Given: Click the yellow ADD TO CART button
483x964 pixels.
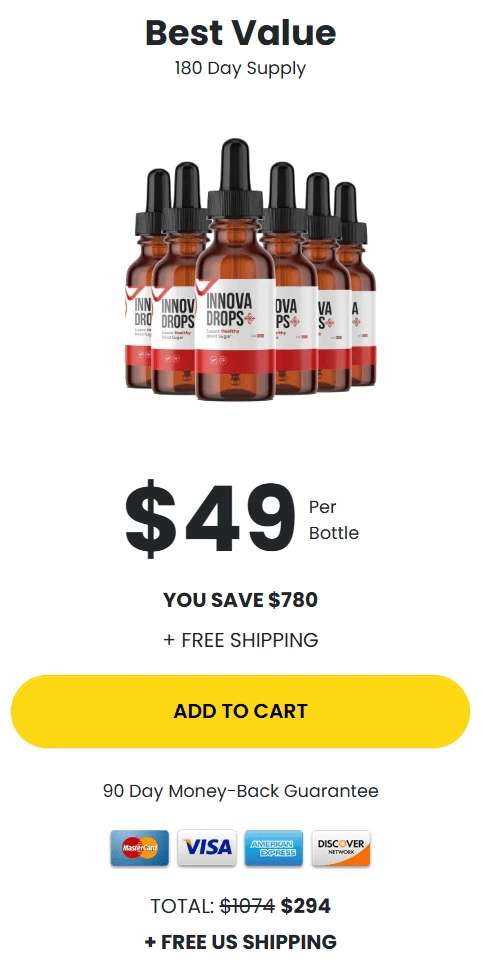Looking at the screenshot, I should coord(240,711).
